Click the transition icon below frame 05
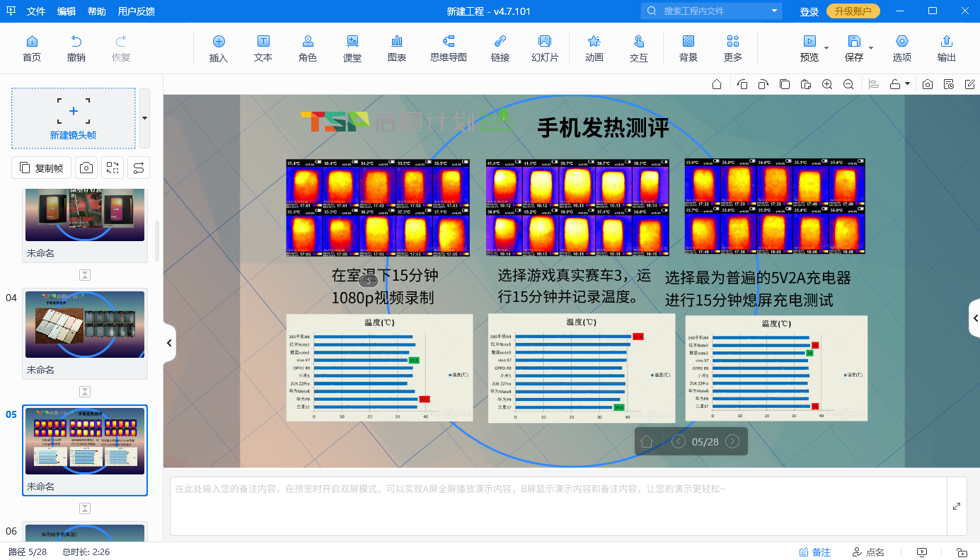 point(85,508)
